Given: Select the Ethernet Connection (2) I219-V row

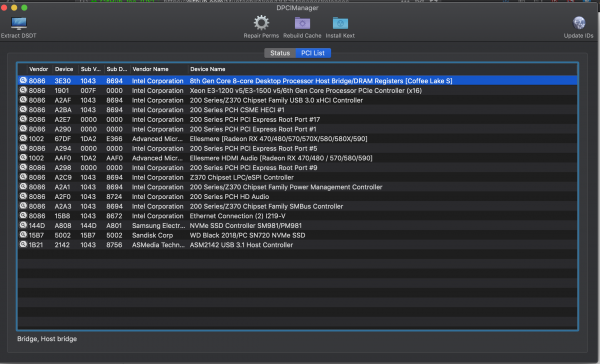Looking at the screenshot, I should pyautogui.click(x=297, y=216).
